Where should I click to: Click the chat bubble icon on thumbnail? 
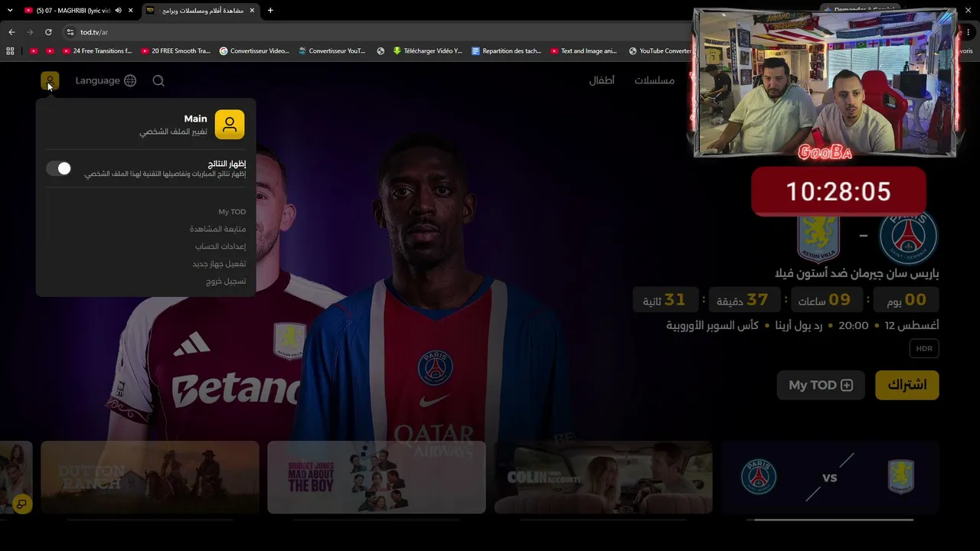22,504
